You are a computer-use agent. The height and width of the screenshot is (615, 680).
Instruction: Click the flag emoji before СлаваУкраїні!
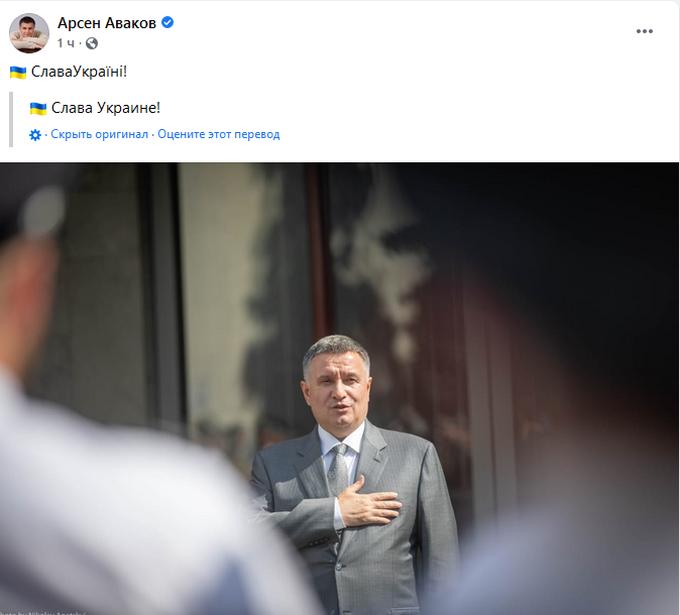click(x=18, y=72)
